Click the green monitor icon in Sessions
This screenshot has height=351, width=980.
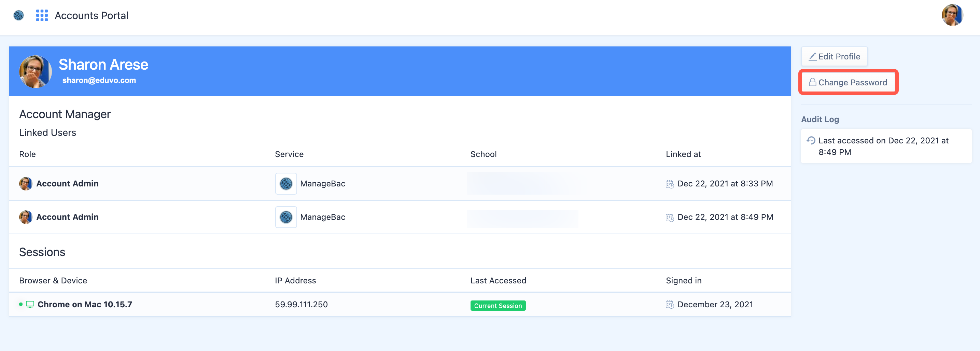coord(30,305)
